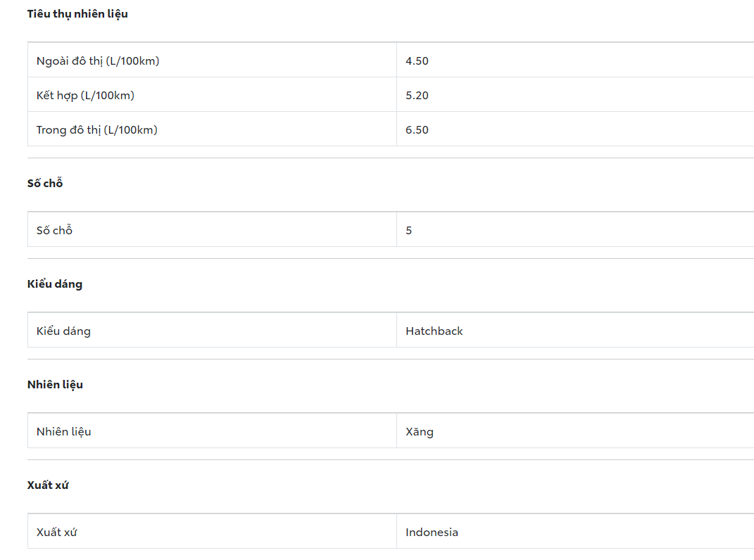This screenshot has width=754, height=560.
Task: Click the 5.20 combined consumption value
Action: [417, 96]
